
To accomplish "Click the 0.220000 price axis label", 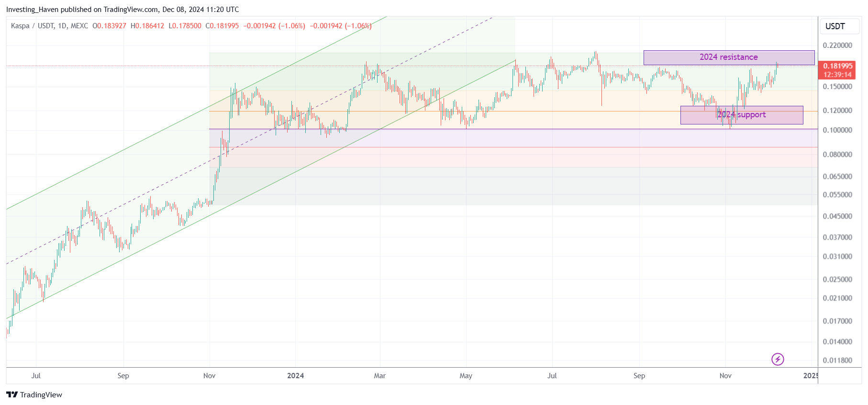I will tap(837, 45).
